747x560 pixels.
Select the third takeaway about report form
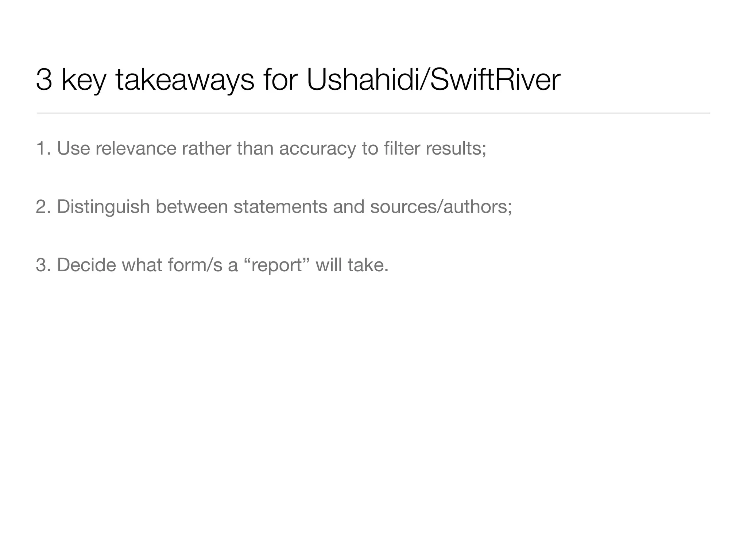click(212, 265)
